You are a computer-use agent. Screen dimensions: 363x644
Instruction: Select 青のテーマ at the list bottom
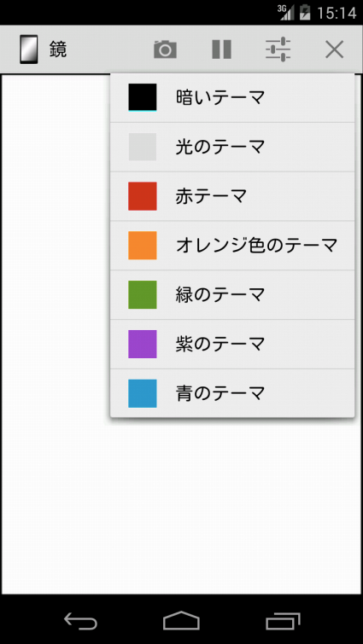232,393
